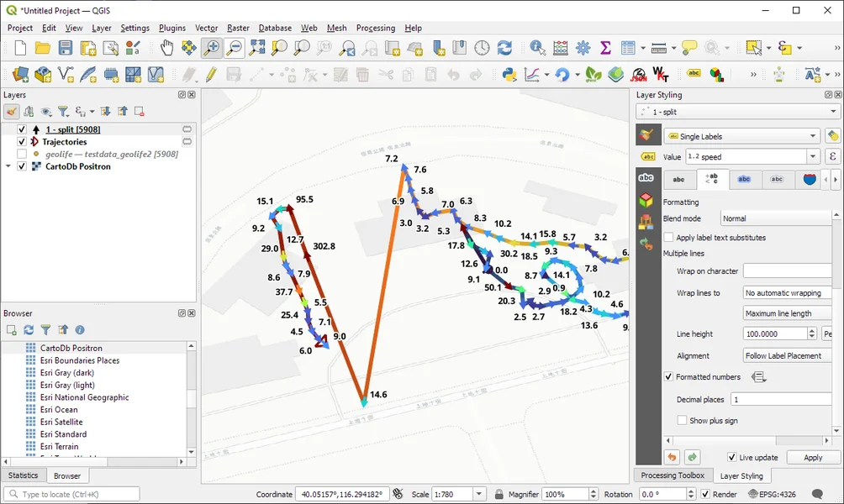Open the Single Labels mode dropdown
Screen dimensions: 844x504
point(741,136)
